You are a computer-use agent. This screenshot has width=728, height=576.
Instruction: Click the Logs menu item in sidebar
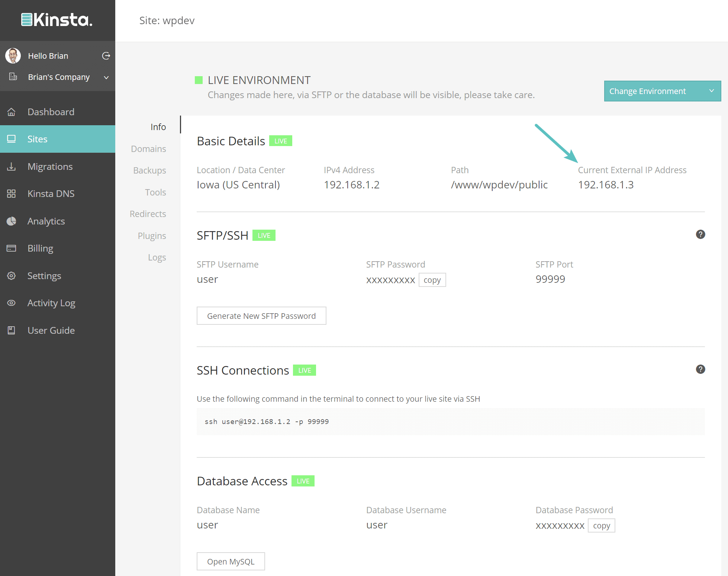(x=157, y=257)
